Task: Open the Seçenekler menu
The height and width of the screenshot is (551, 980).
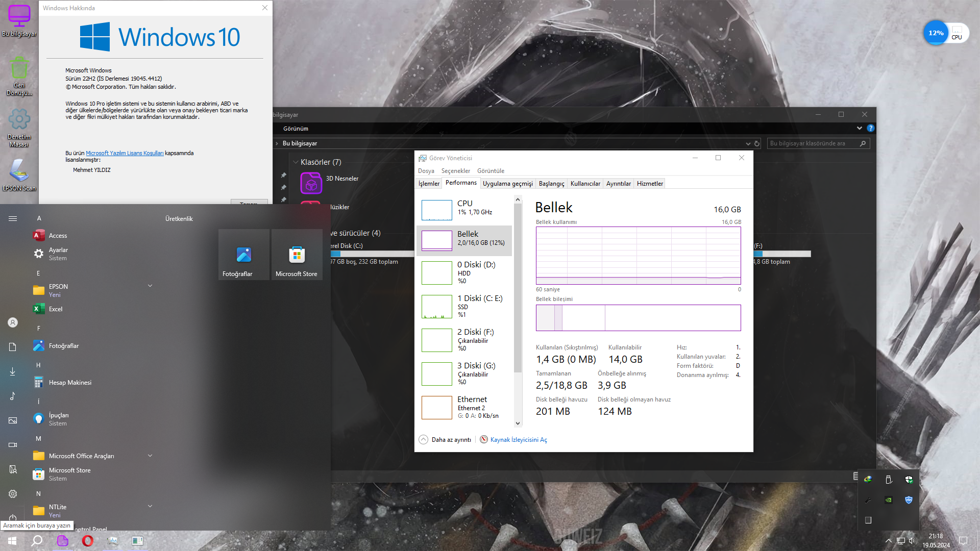Action: (456, 171)
